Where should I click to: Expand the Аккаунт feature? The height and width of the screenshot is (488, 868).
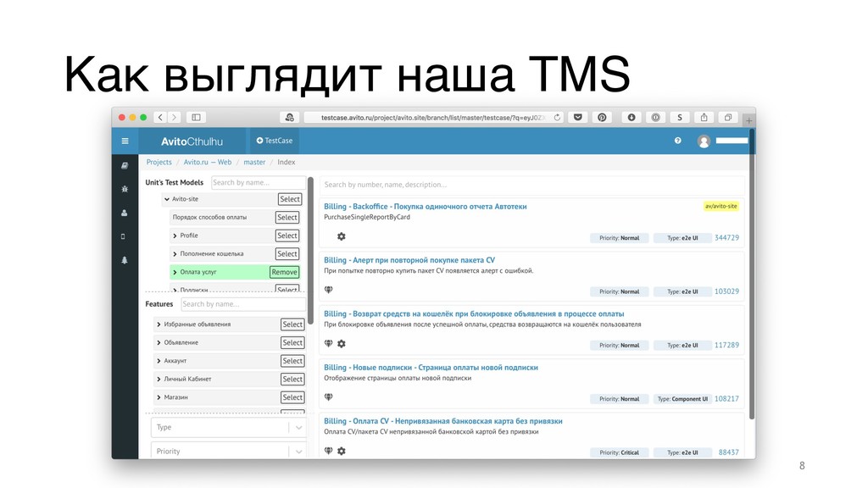coord(159,361)
